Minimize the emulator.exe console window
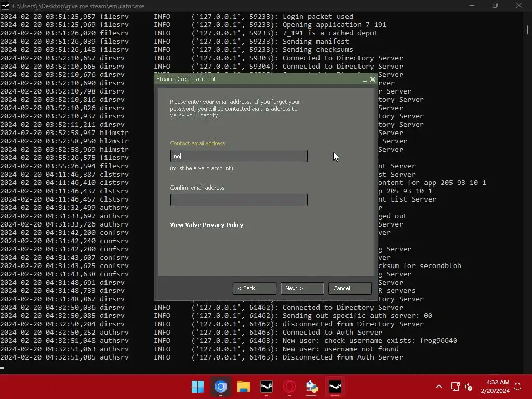 point(472,5)
